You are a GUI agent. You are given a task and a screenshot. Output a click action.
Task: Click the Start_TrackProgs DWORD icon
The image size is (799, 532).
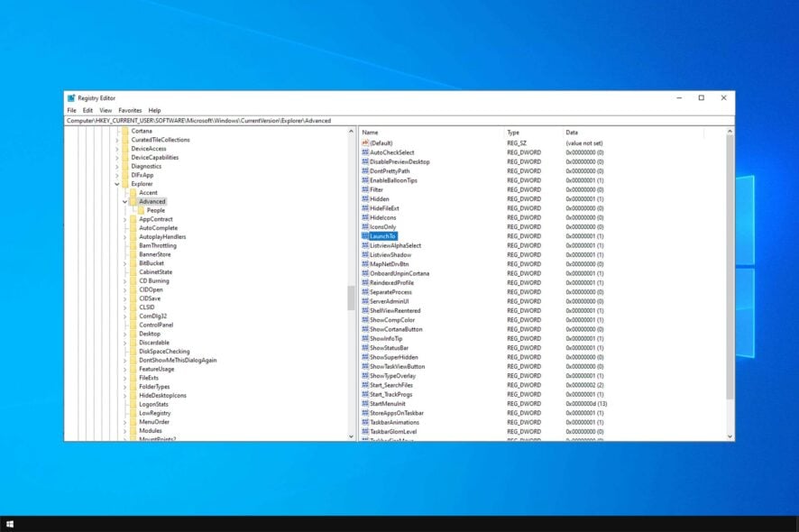(x=365, y=394)
